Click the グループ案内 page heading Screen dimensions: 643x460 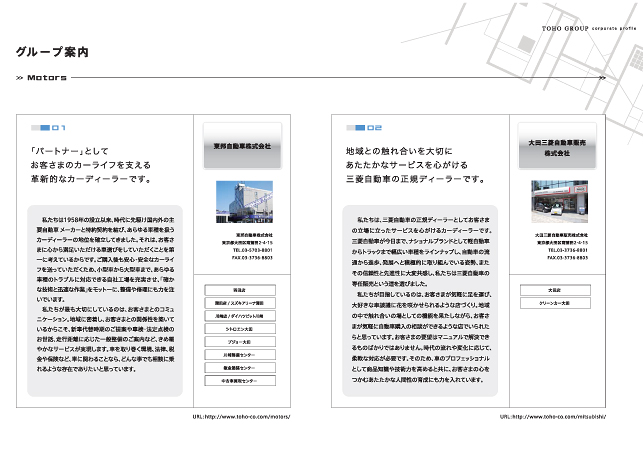(52, 52)
